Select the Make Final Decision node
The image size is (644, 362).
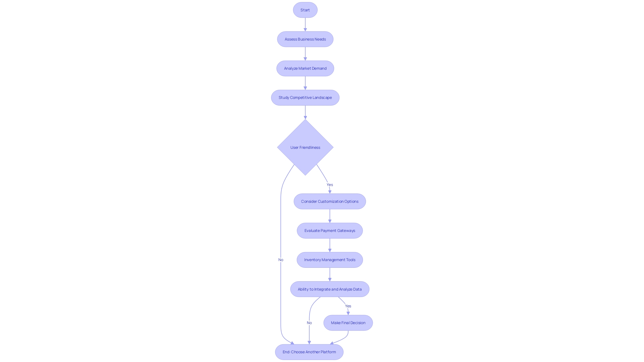click(348, 322)
